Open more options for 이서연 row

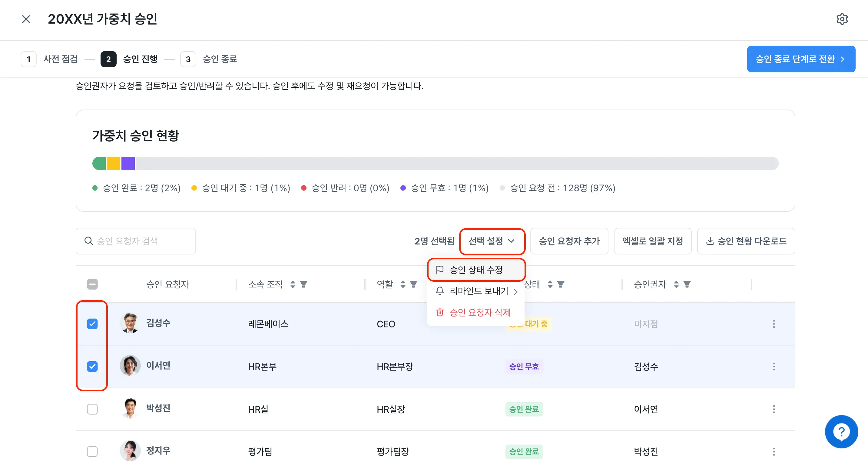pyautogui.click(x=774, y=366)
